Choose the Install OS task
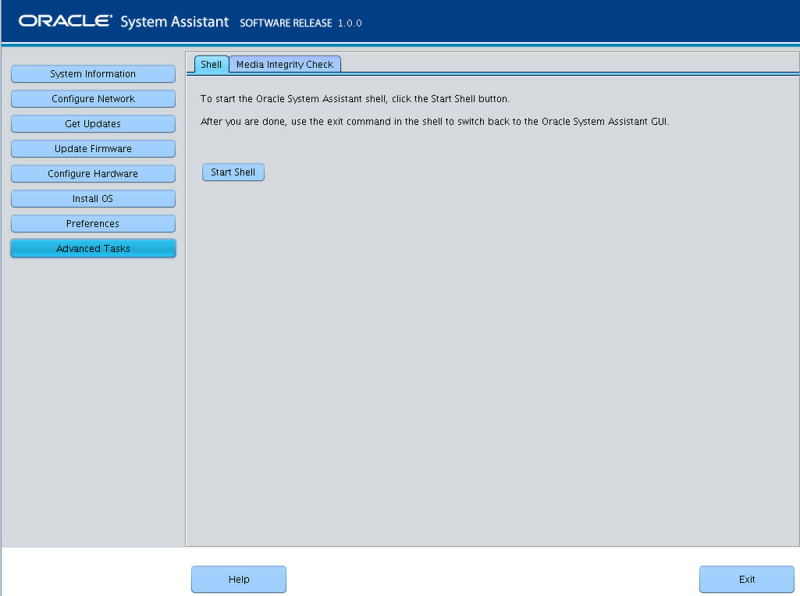Image resolution: width=800 pixels, height=596 pixels. click(x=93, y=199)
